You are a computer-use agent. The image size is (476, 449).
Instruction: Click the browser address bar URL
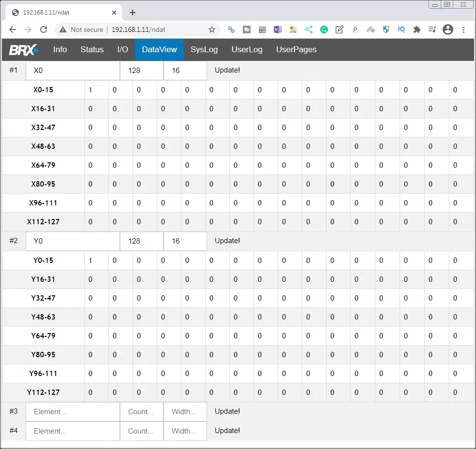coord(138,29)
